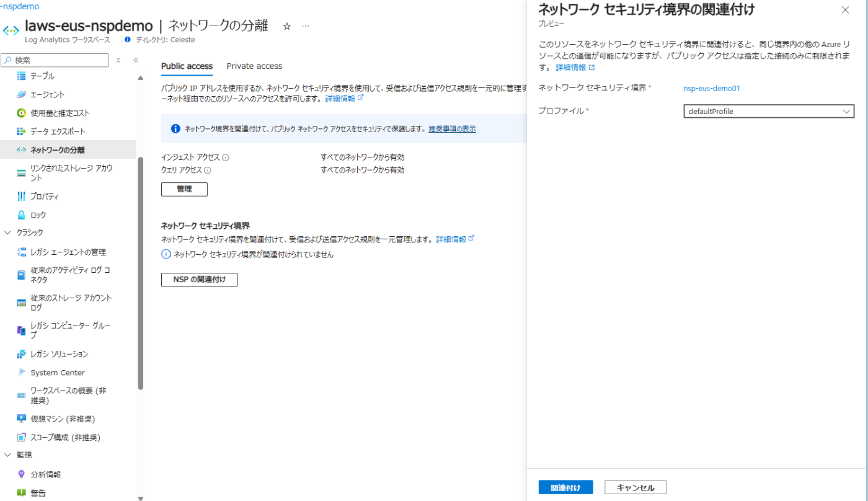The width and height of the screenshot is (868, 501).
Task: Click the System Center icon
Action: pyautogui.click(x=21, y=373)
